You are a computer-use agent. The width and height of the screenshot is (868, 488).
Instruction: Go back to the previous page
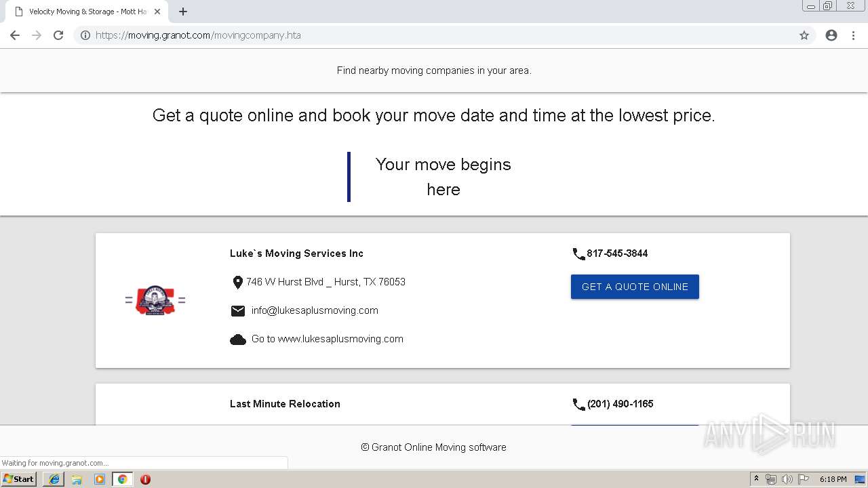pyautogui.click(x=15, y=35)
